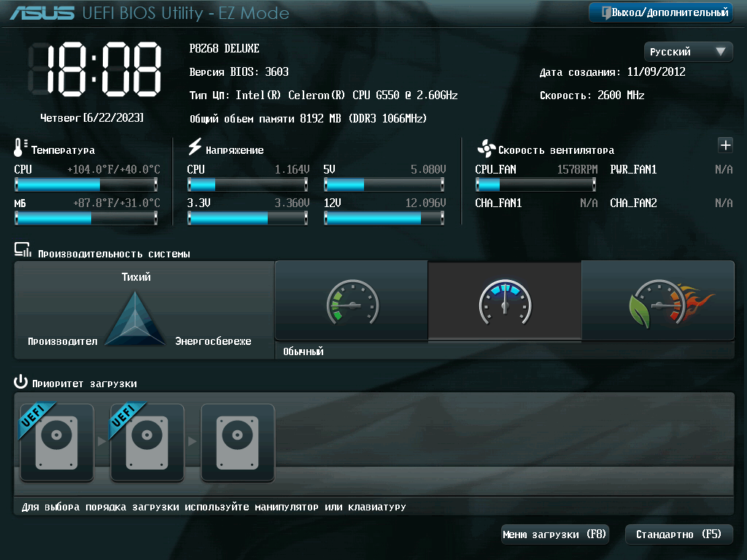Image resolution: width=747 pixels, height=560 pixels.
Task: Click the Версия BIOS: 3603 text
Action: pyautogui.click(x=239, y=72)
